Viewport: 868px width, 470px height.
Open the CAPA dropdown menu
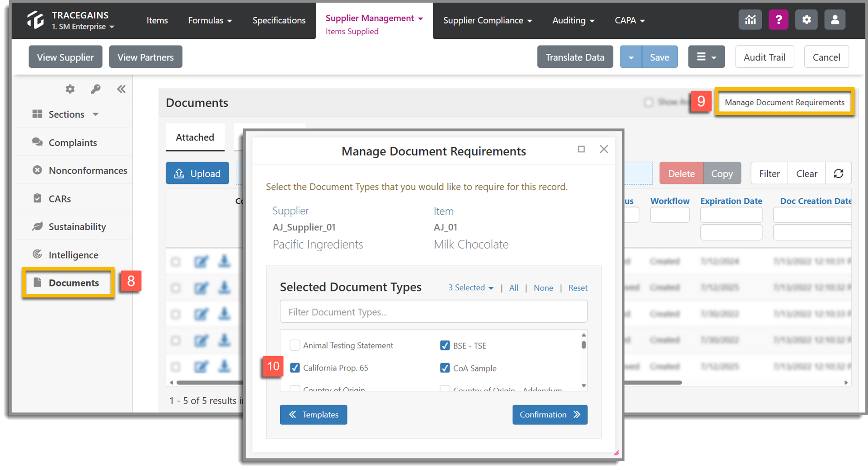pos(630,20)
